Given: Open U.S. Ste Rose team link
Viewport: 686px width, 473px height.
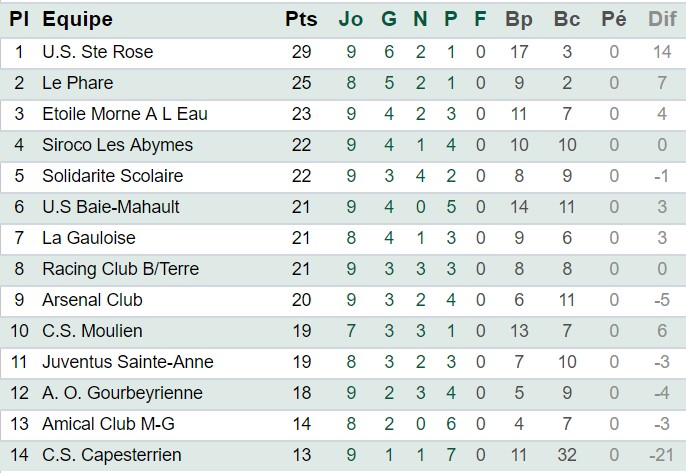Looking at the screenshot, I should click(x=98, y=52).
